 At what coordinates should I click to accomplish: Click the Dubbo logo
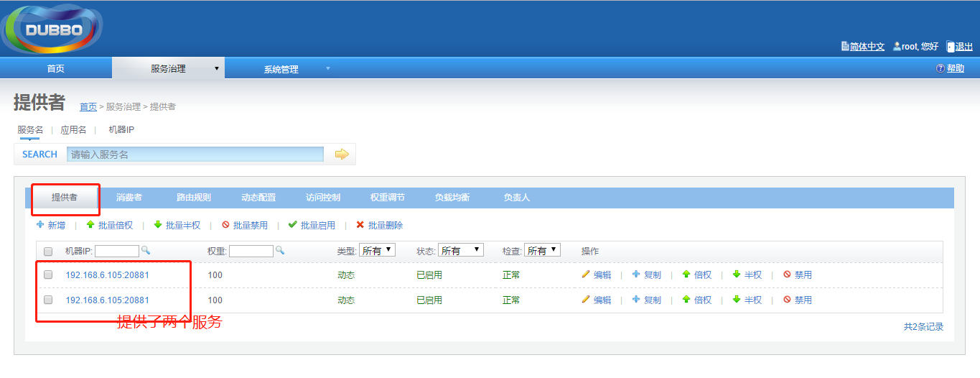coord(52,29)
